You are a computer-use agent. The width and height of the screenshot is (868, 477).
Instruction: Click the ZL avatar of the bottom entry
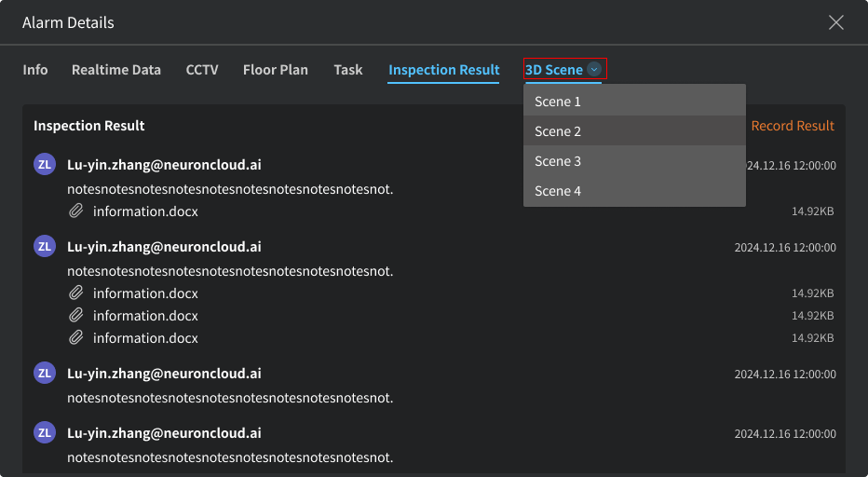pos(44,433)
